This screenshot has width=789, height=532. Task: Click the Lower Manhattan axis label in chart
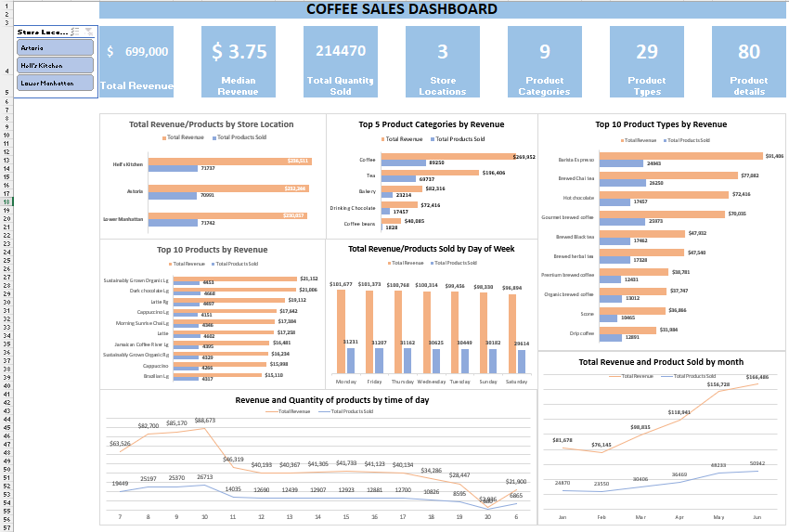[123, 219]
